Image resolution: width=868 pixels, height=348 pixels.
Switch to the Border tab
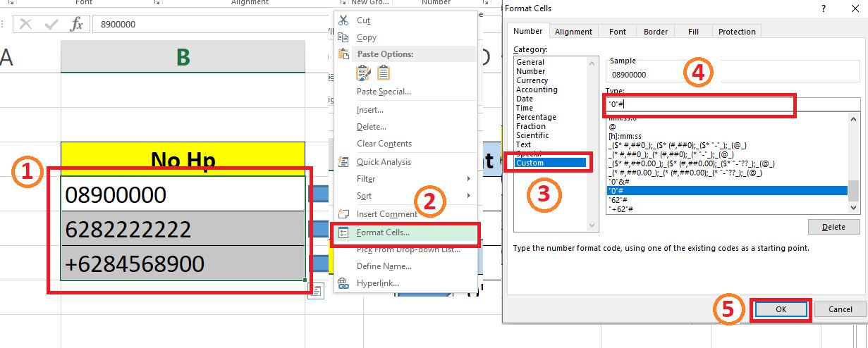pos(656,32)
